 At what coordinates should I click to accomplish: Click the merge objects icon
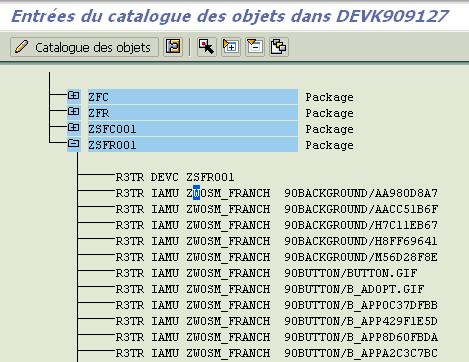pyautogui.click(x=279, y=47)
